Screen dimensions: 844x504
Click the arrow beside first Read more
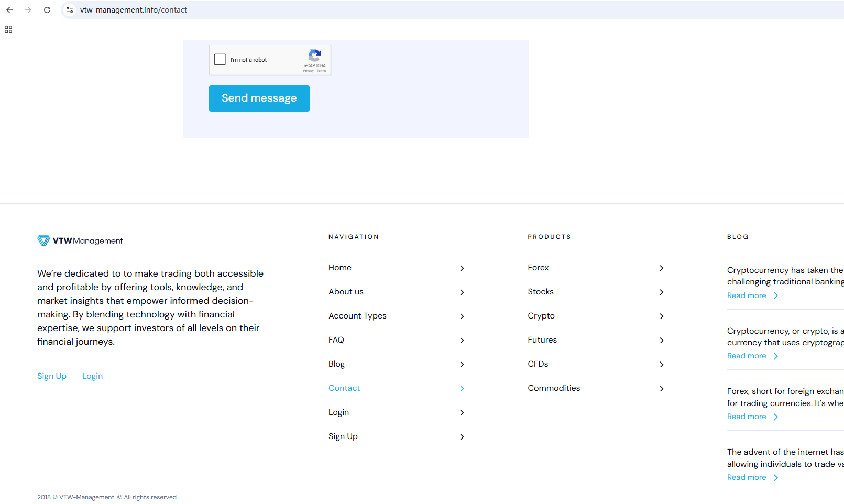click(x=776, y=296)
